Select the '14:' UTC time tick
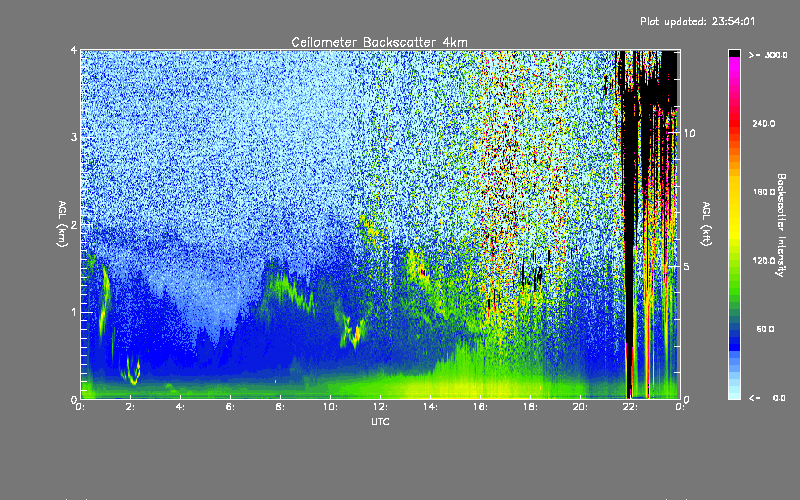 click(430, 407)
